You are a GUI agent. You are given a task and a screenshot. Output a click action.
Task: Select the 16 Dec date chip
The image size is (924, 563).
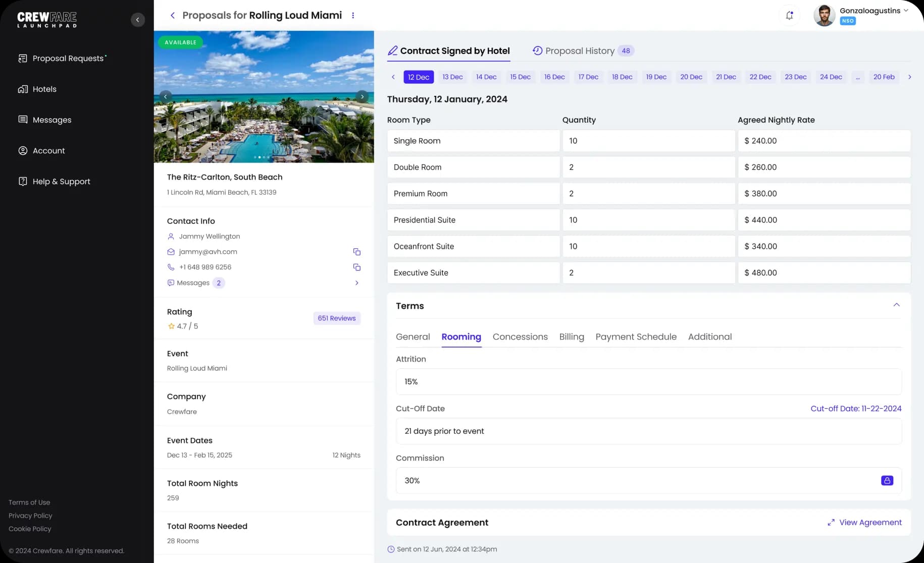tap(554, 77)
